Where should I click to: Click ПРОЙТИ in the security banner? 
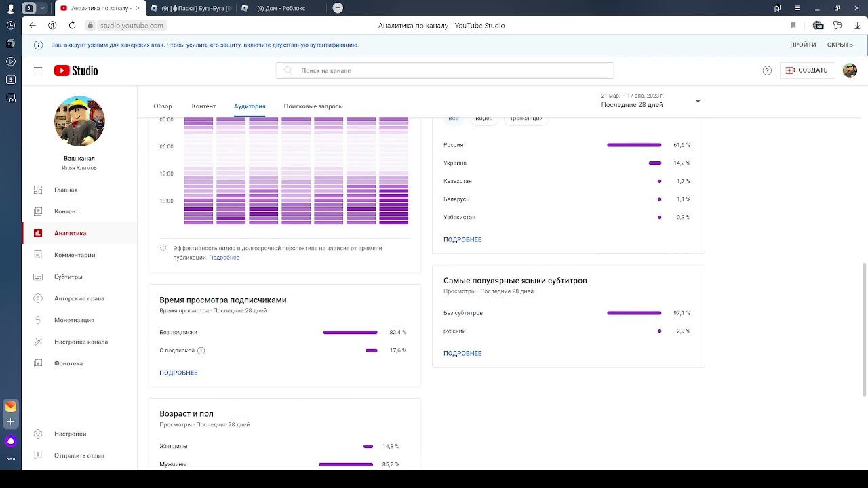click(x=803, y=45)
